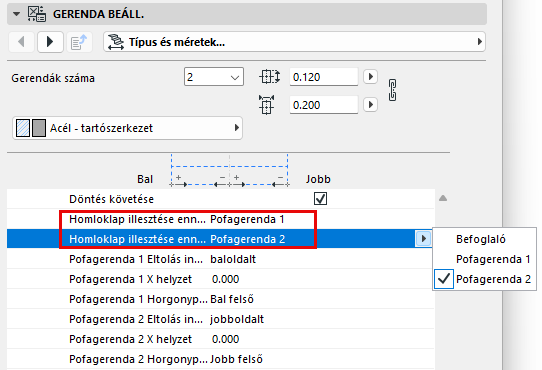This screenshot has width=542, height=370.
Task: Click the page list export icon
Action: 79,42
